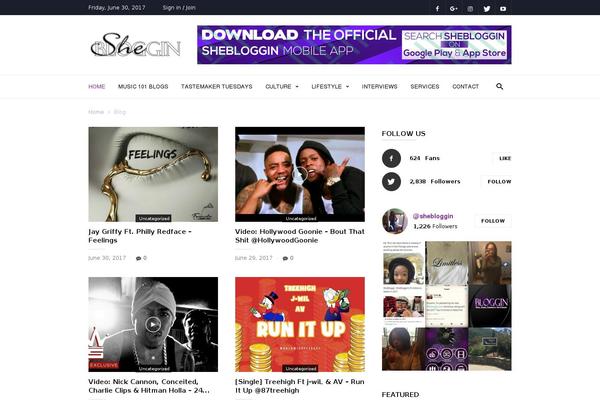The image size is (600, 400).
Task: Click Facebook circle icon under Follow Us
Action: pyautogui.click(x=391, y=158)
